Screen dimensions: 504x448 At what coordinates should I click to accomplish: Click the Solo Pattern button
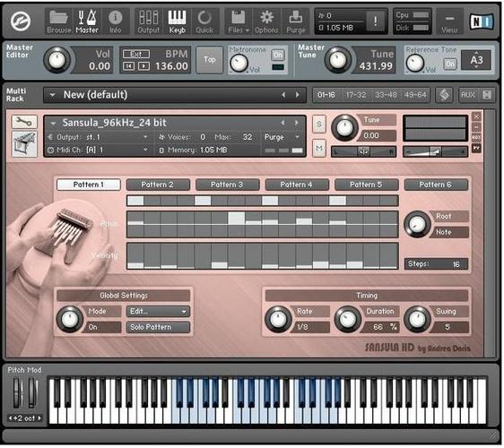click(158, 327)
